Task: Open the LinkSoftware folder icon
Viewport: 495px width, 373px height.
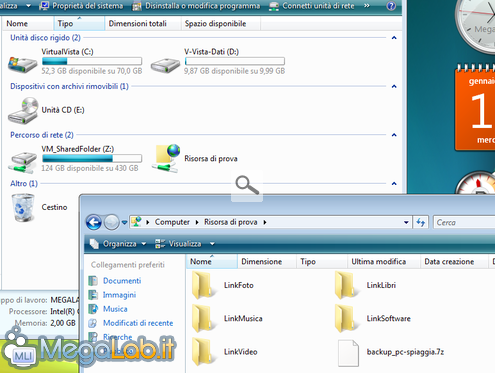Action: point(346,318)
